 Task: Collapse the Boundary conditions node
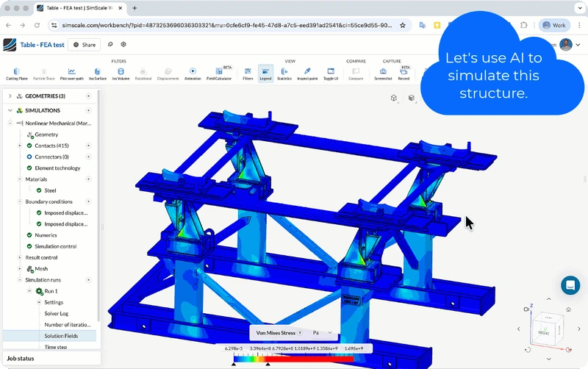(20, 201)
